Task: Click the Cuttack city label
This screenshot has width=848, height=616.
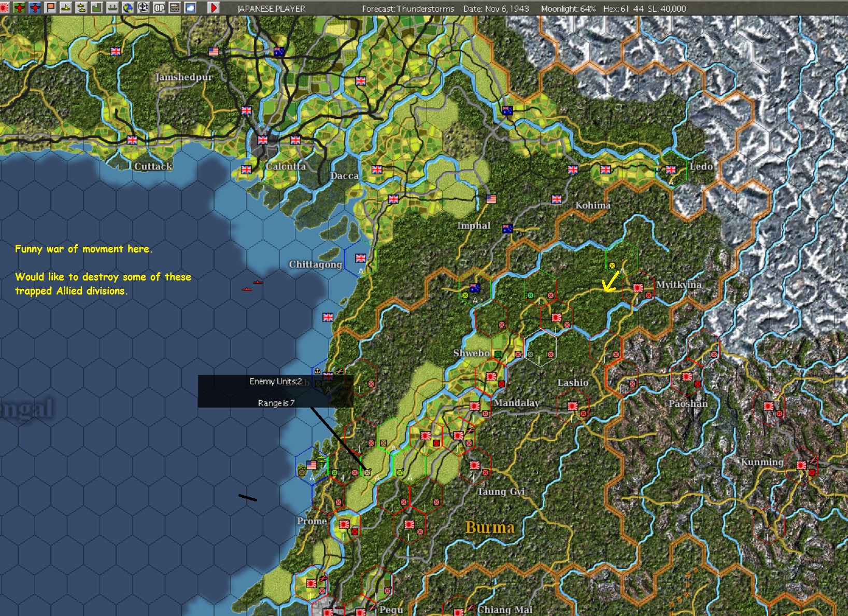Action: pyautogui.click(x=153, y=166)
